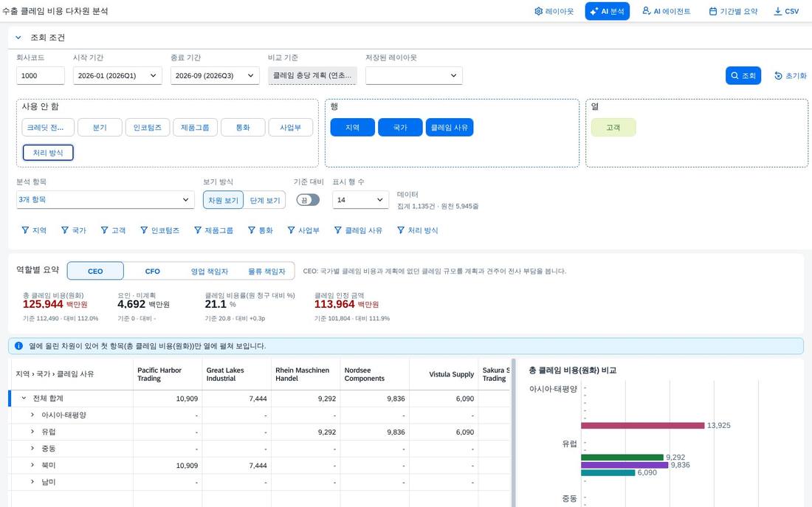Click the 회사코드 input field
812x507 pixels.
pos(41,75)
